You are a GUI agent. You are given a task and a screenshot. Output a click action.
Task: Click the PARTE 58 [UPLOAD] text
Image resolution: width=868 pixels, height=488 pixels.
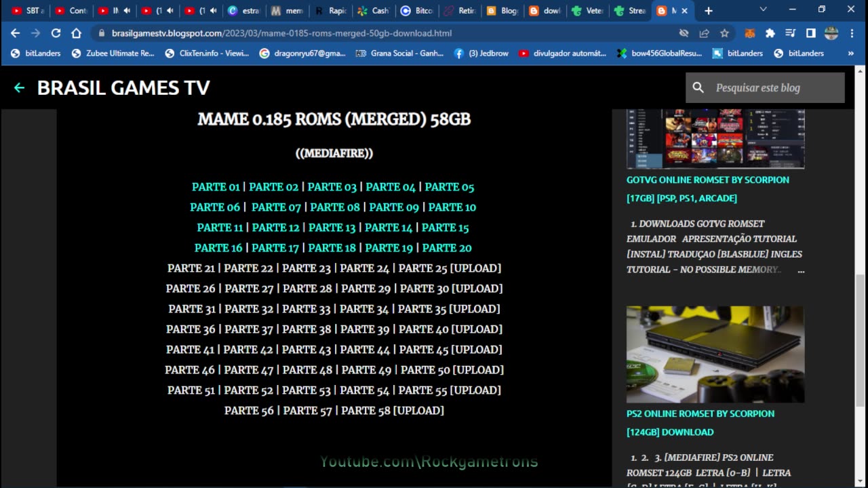coord(393,411)
